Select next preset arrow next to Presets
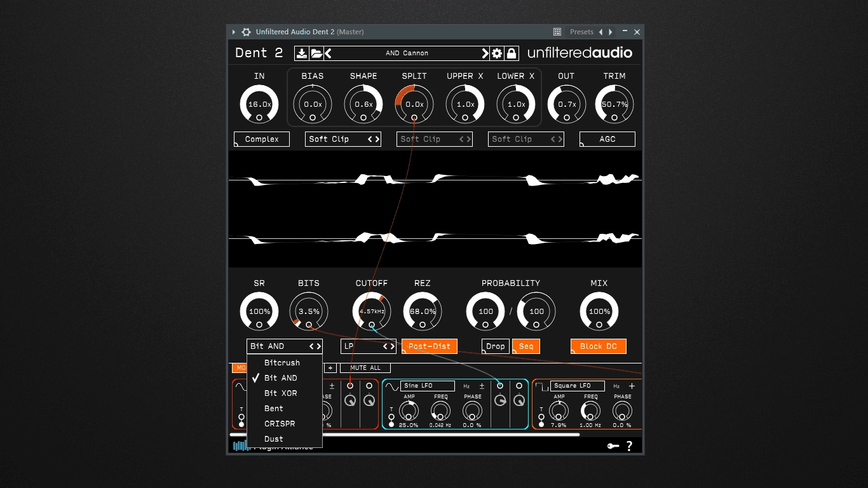The width and height of the screenshot is (868, 488). coord(611,32)
